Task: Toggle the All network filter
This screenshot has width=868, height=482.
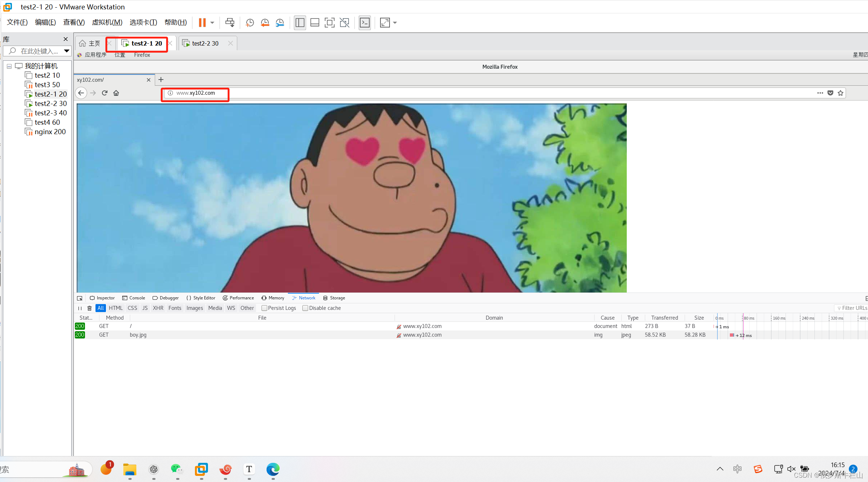Action: click(x=101, y=308)
